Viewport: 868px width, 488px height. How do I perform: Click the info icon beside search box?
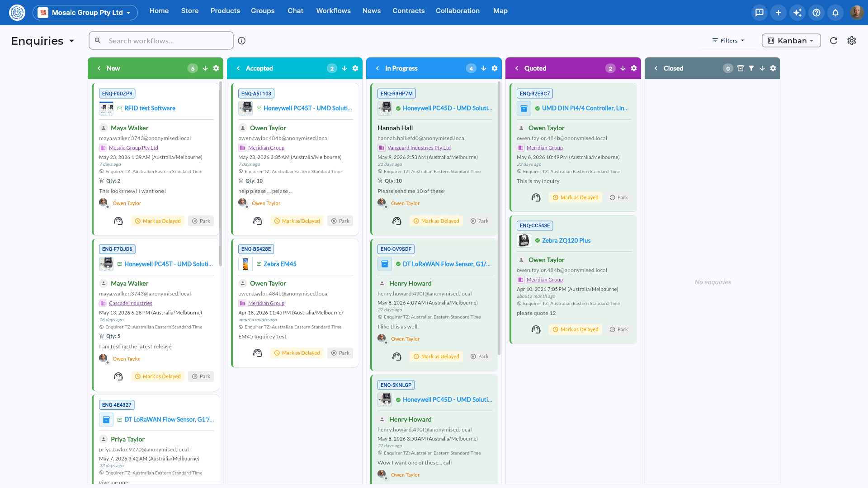pos(242,41)
